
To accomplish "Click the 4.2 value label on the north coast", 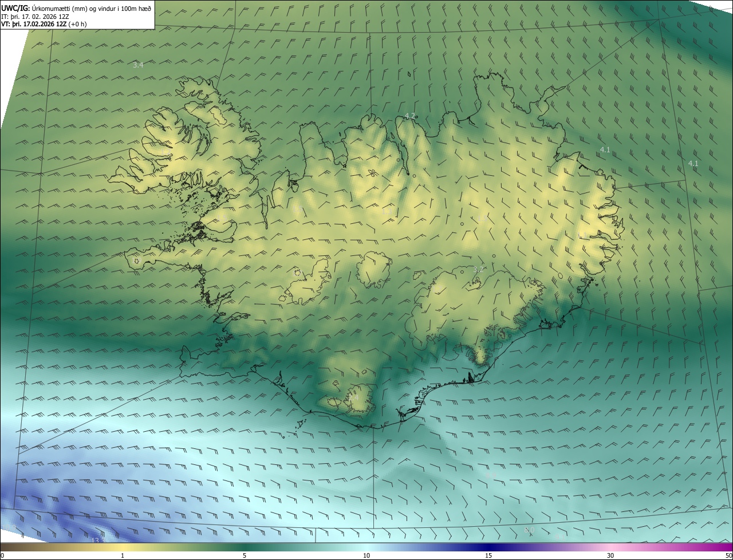I will click(409, 116).
